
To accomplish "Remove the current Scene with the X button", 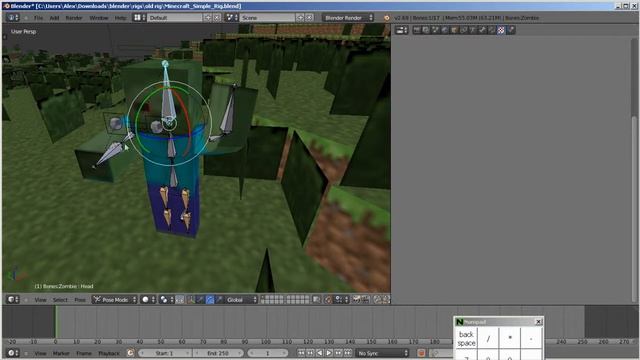I will (309, 18).
